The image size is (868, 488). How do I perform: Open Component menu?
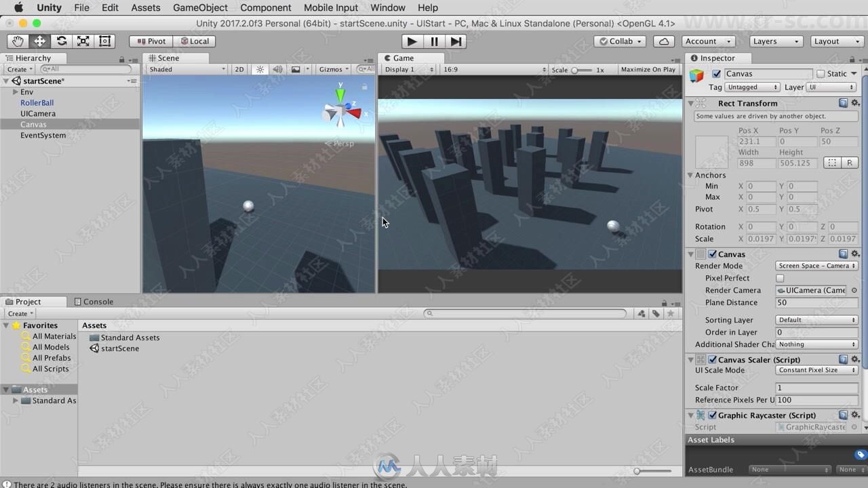(266, 7)
